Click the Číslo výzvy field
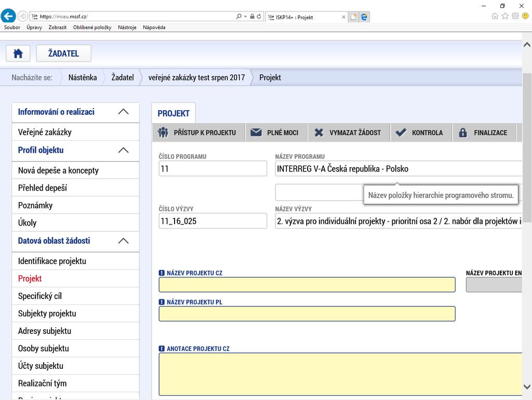Image resolution: width=532 pixels, height=400 pixels. click(212, 221)
